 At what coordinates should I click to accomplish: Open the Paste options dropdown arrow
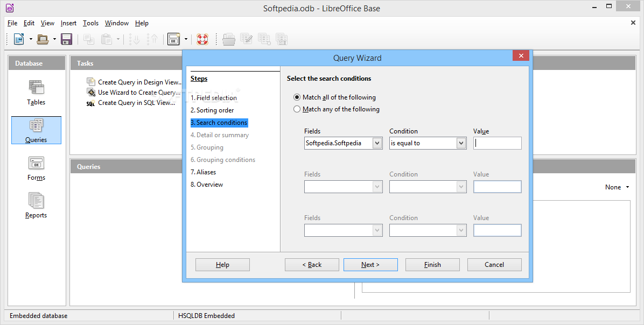pos(118,39)
